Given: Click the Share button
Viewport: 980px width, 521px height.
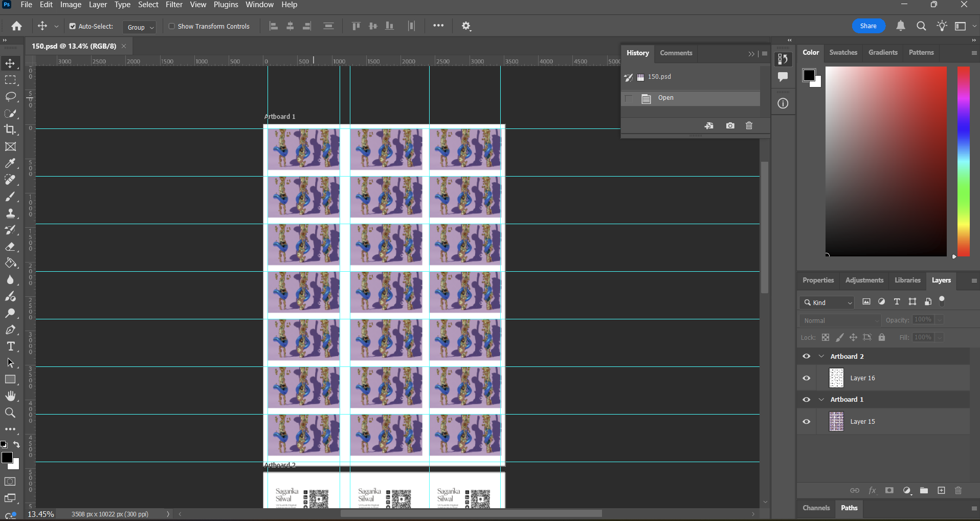Looking at the screenshot, I should coord(868,26).
